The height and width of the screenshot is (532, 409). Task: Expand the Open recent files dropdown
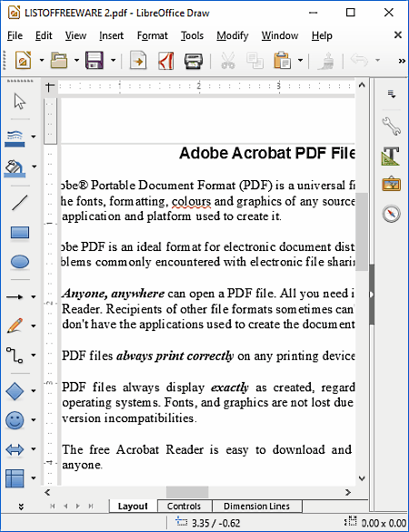(77, 61)
